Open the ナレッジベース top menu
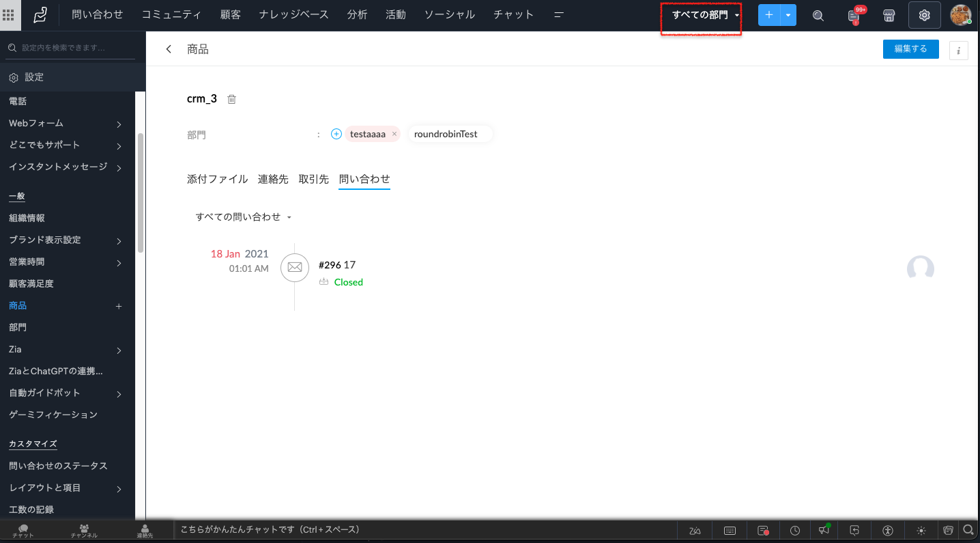This screenshot has width=980, height=543. [x=293, y=15]
